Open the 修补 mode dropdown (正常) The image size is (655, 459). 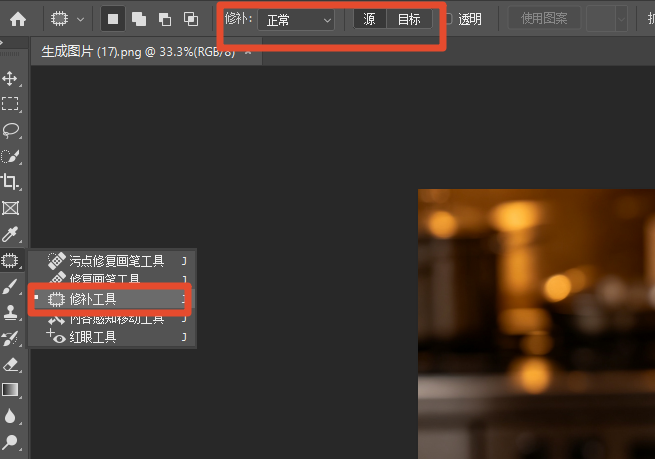296,20
